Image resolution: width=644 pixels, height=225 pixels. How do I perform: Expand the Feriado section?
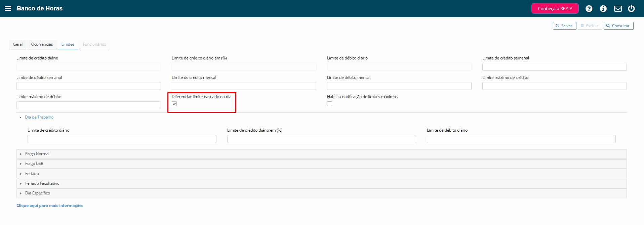coord(322,174)
